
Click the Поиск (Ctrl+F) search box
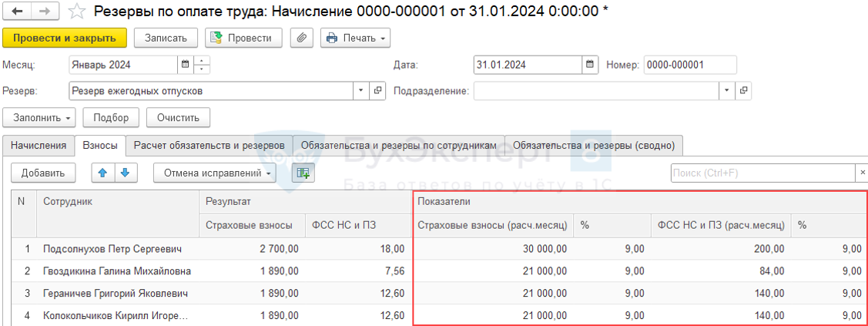point(763,173)
